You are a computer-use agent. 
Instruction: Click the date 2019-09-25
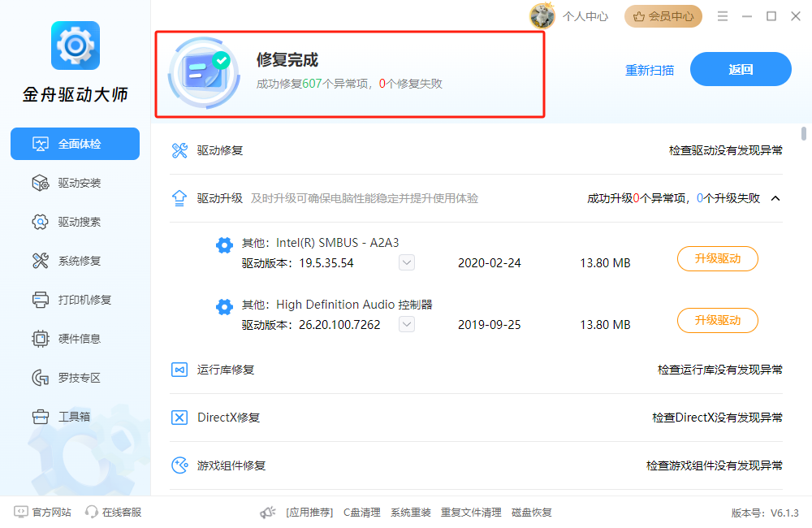tap(490, 325)
